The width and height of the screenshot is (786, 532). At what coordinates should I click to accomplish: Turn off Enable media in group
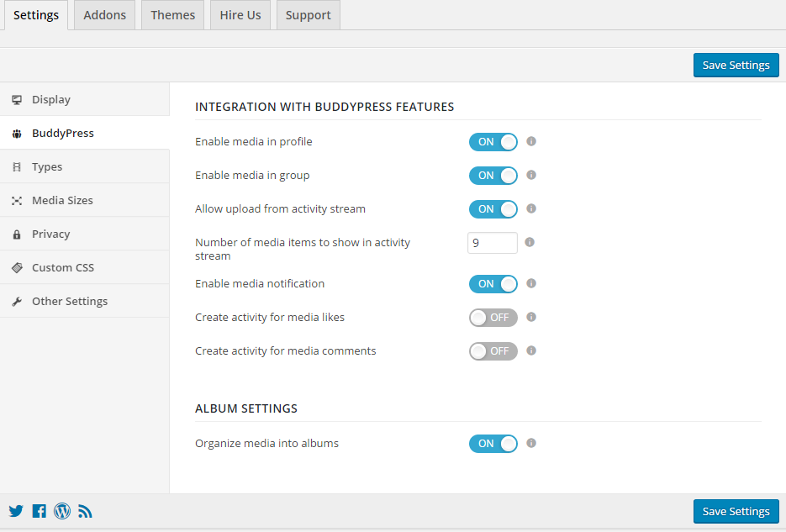click(493, 176)
